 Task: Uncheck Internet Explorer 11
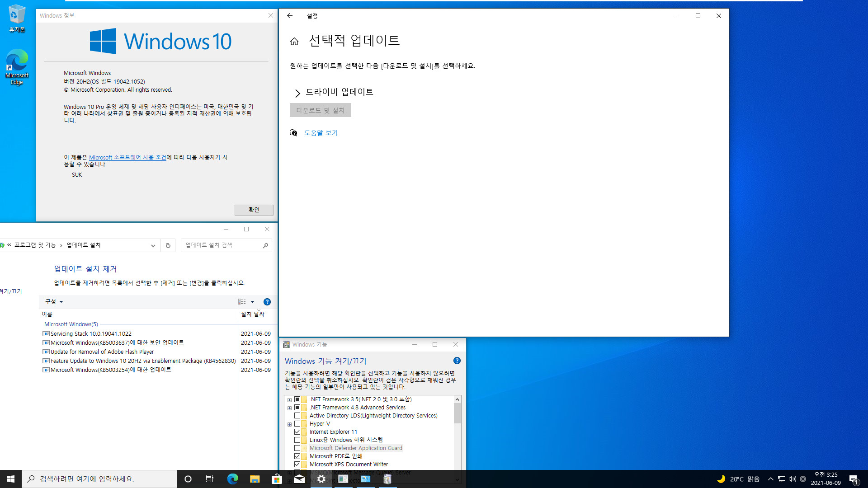pos(297,432)
